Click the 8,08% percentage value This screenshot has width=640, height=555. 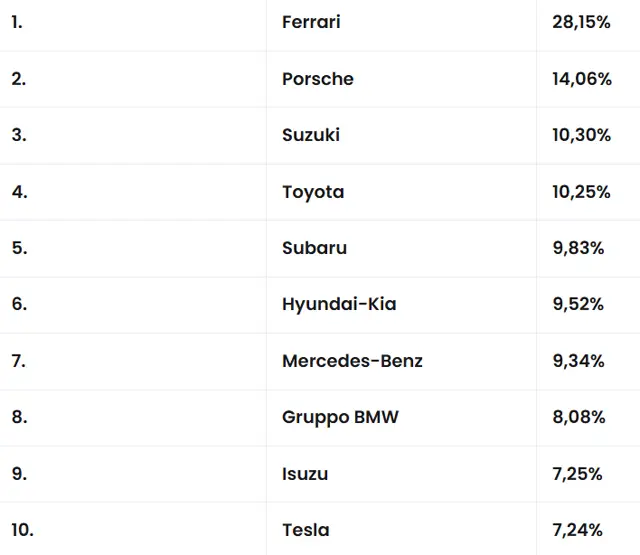[x=578, y=417]
